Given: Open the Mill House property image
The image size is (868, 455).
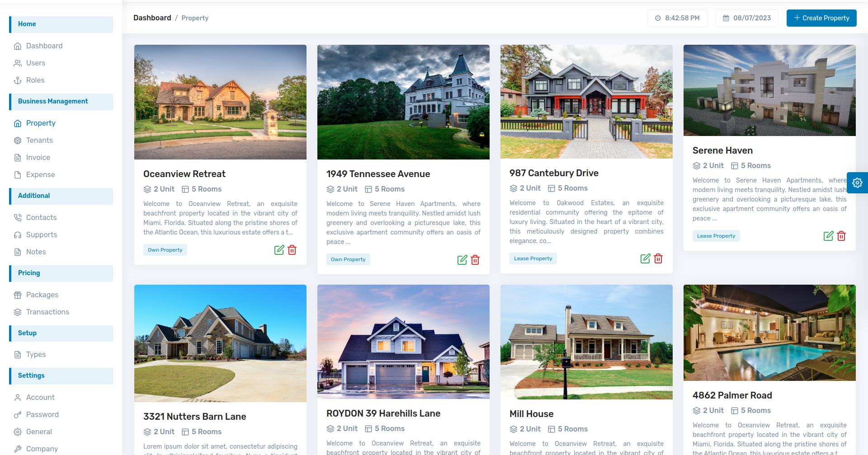Looking at the screenshot, I should (x=586, y=342).
